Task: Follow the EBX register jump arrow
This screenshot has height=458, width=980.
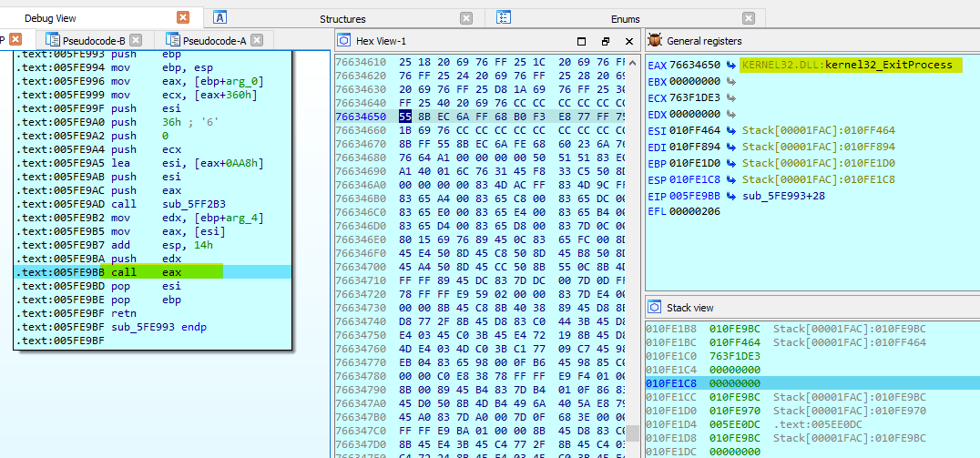Action: click(x=730, y=81)
